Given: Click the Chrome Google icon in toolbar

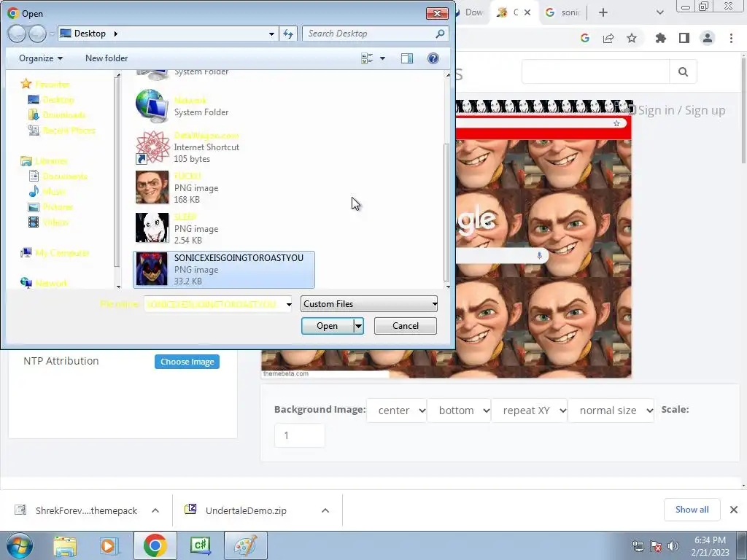Looking at the screenshot, I should [x=585, y=39].
